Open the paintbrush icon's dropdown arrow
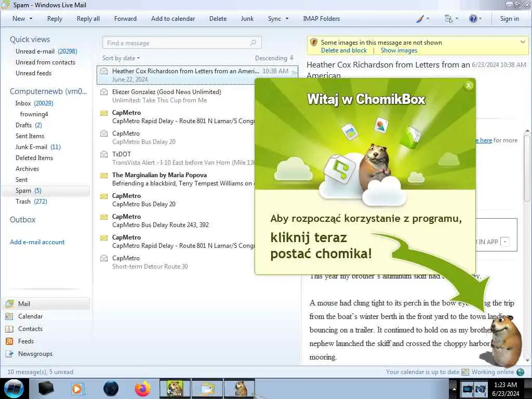 pyautogui.click(x=428, y=19)
